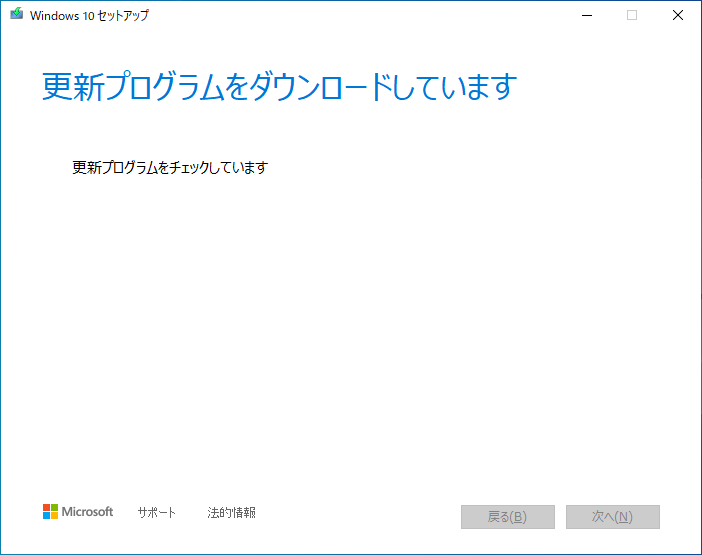Viewport: 702px width, 555px height.
Task: Click the Windows 10 セットアップ title text
Action: [89, 15]
